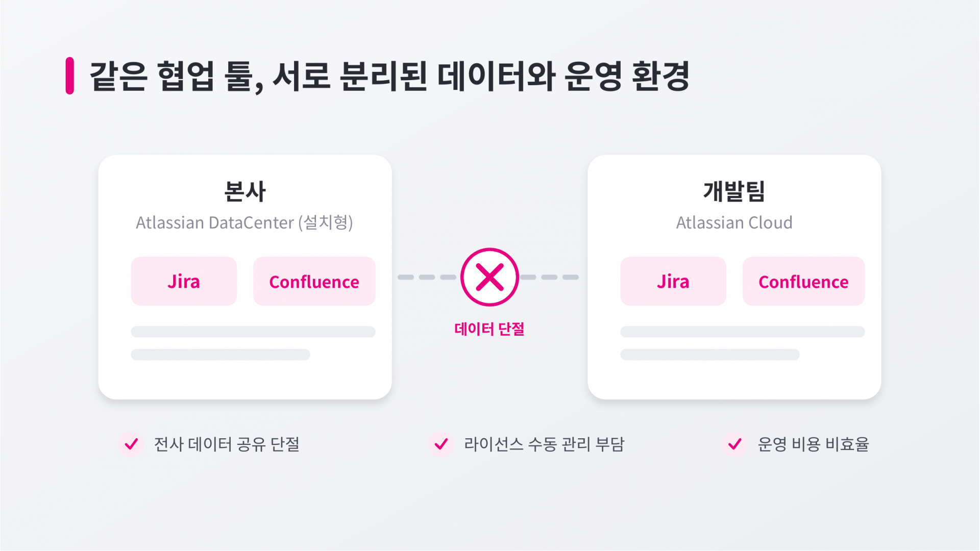Screen dimensions: 980x551
Task: Select the Confluence button in 본사 card
Action: click(x=314, y=281)
